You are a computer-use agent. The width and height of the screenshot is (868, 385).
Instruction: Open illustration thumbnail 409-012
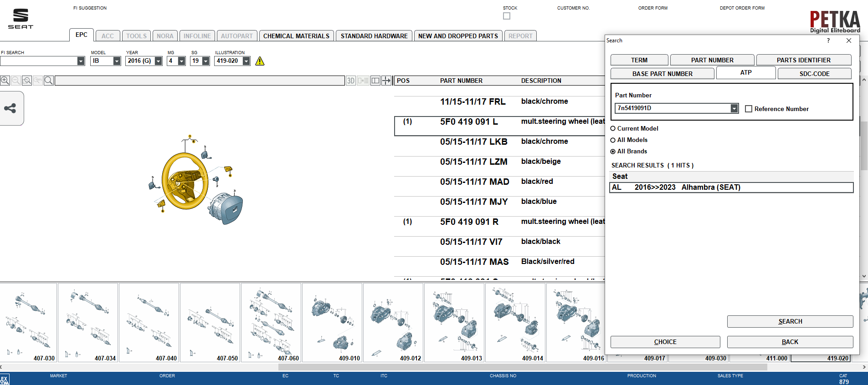[393, 323]
